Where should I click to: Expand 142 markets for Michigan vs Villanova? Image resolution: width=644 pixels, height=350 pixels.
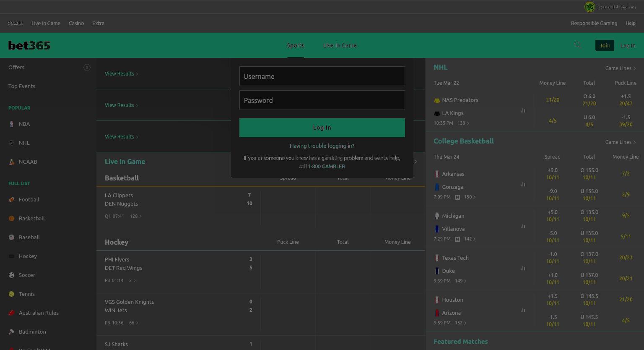(470, 239)
